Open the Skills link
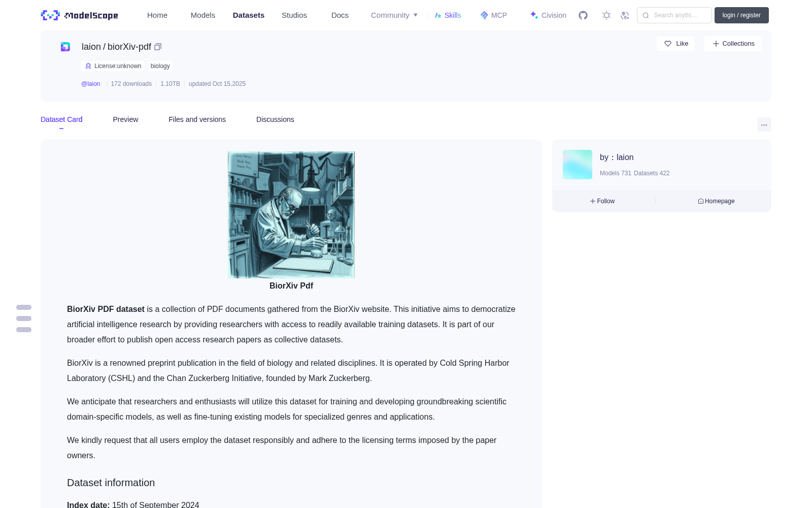 tap(448, 15)
